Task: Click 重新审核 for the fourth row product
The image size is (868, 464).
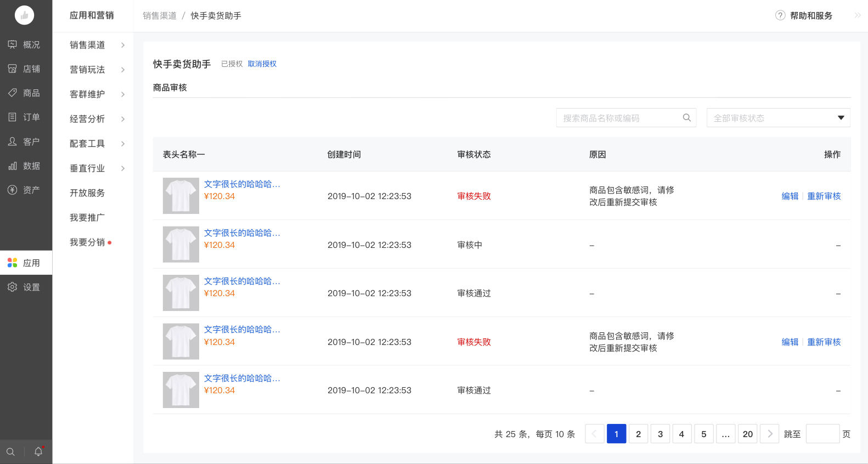Action: coord(824,342)
